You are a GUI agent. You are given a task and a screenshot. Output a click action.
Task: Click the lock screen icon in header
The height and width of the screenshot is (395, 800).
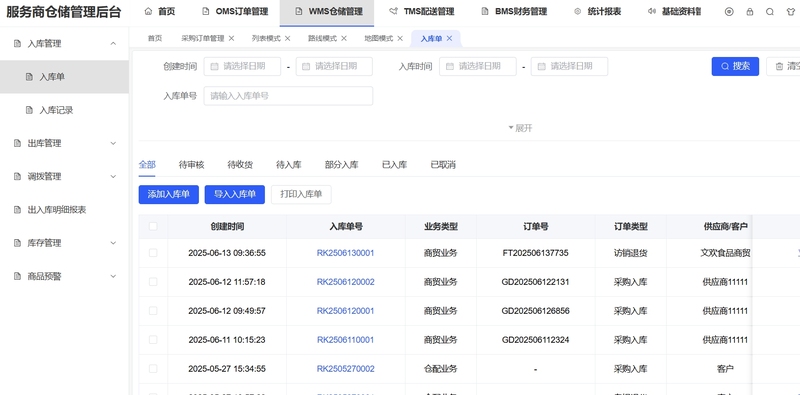click(749, 12)
